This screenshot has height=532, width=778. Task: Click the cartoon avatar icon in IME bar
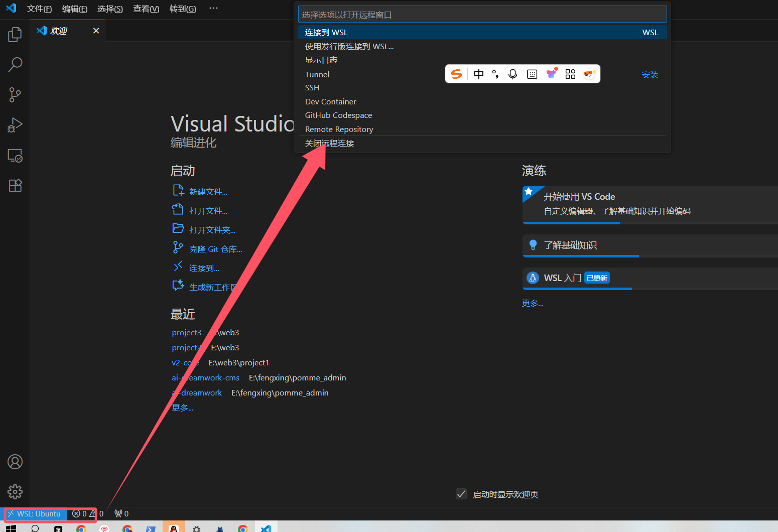[x=589, y=74]
